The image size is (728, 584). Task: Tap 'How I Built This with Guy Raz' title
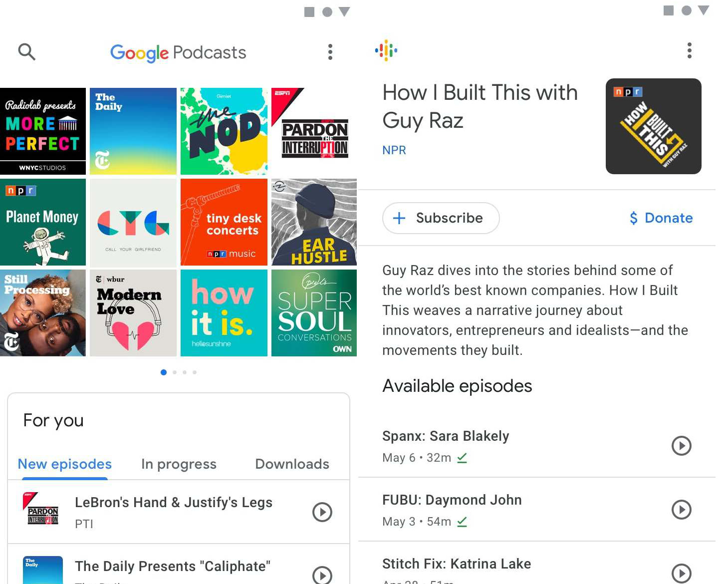[480, 106]
